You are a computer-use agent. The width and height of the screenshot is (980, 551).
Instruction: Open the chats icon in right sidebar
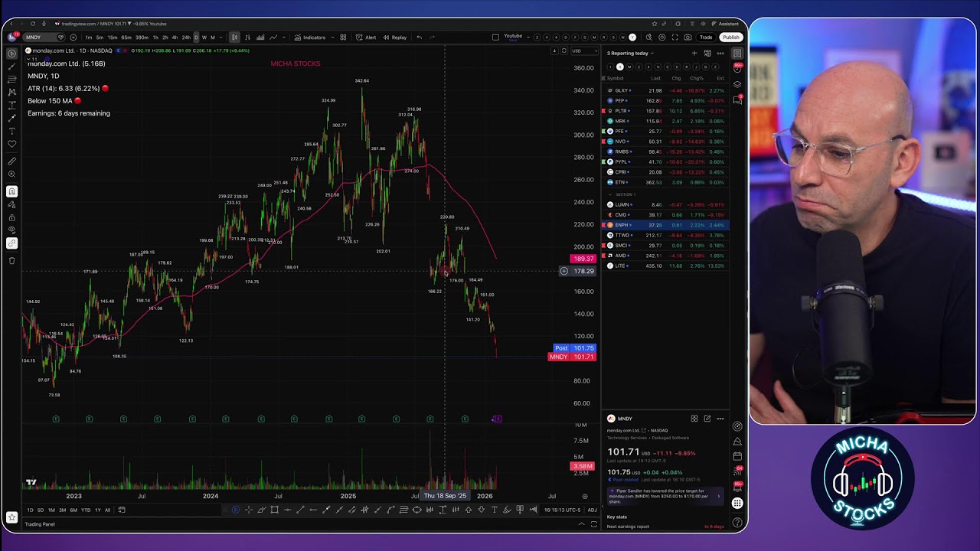click(737, 99)
